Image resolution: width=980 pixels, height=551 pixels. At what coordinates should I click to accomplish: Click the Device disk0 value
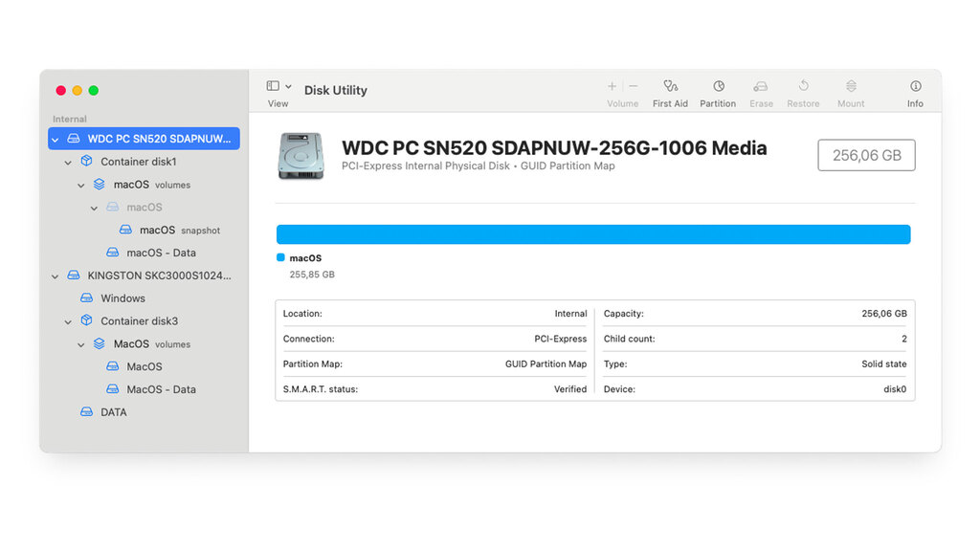pyautogui.click(x=895, y=389)
